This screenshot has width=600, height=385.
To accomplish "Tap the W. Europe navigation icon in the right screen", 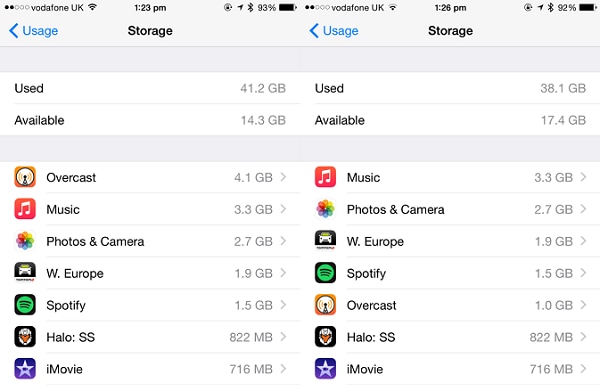I will click(326, 241).
